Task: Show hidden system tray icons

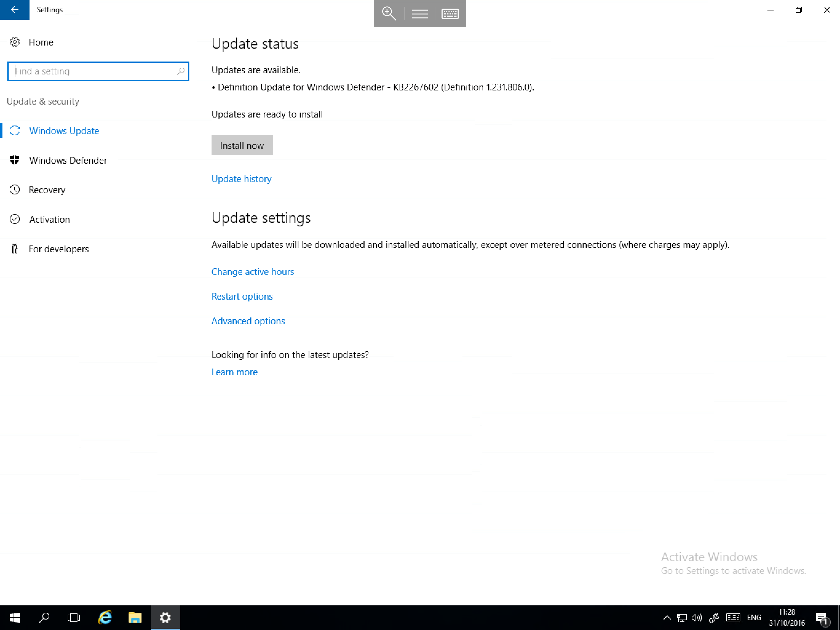Action: tap(667, 618)
